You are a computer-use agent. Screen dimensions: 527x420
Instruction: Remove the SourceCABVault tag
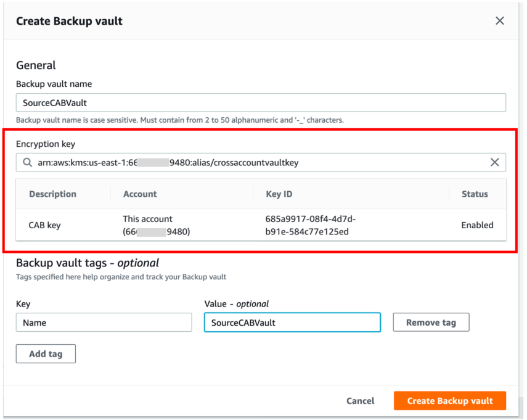coord(431,322)
